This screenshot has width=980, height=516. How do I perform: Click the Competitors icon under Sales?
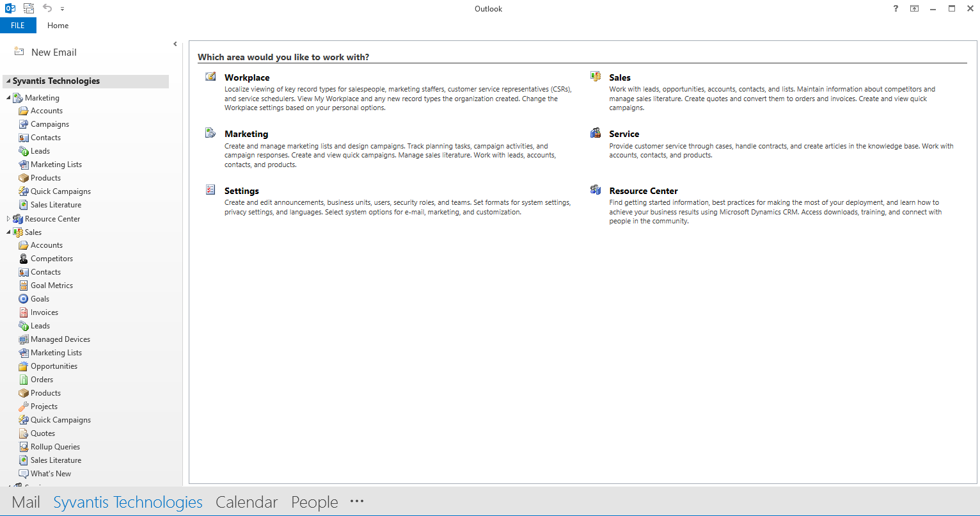[24, 259]
